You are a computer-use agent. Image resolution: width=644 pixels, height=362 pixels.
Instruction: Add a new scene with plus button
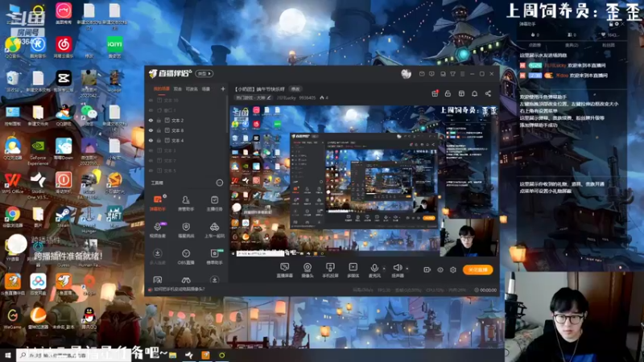click(223, 88)
